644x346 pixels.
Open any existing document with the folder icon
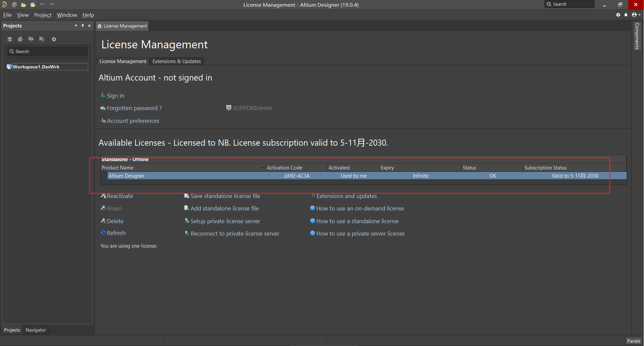[x=23, y=5]
